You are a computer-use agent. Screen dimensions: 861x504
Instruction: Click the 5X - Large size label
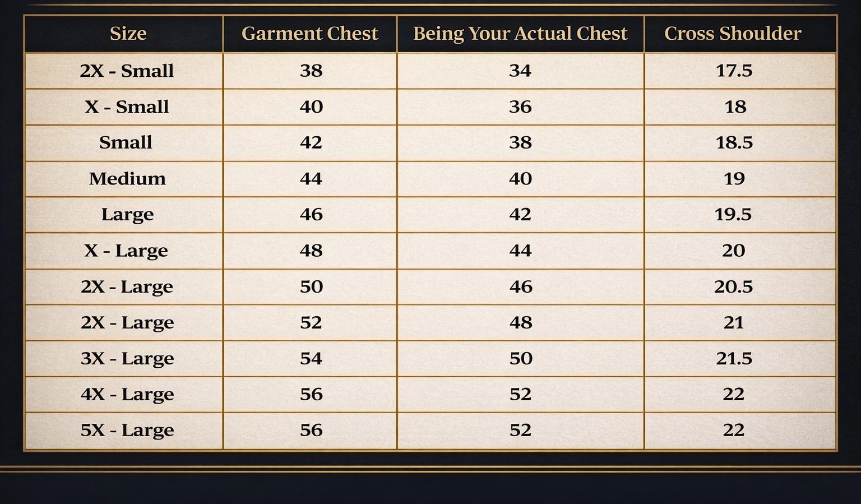[x=127, y=430]
